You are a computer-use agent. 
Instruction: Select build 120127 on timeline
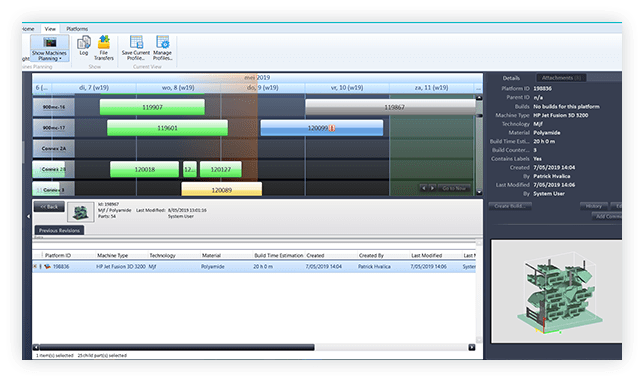click(221, 169)
